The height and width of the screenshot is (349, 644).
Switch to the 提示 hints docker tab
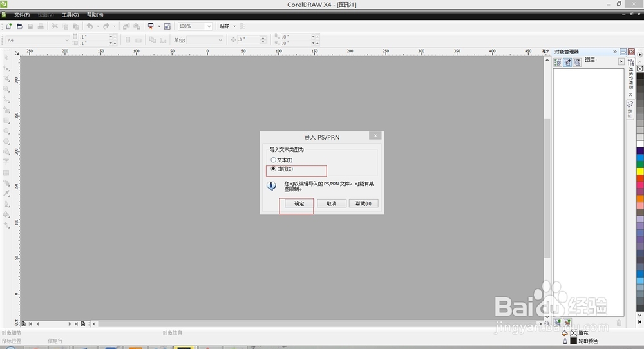(x=630, y=109)
